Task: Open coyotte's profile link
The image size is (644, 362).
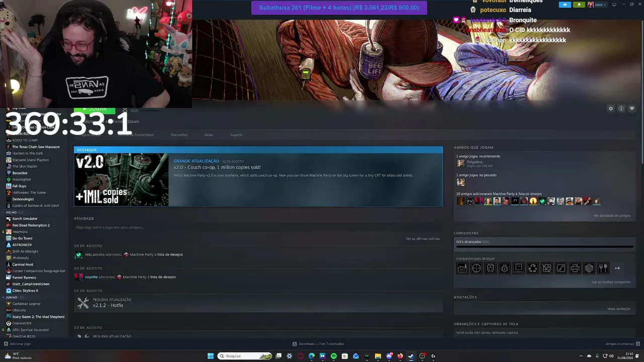Action: click(91, 277)
